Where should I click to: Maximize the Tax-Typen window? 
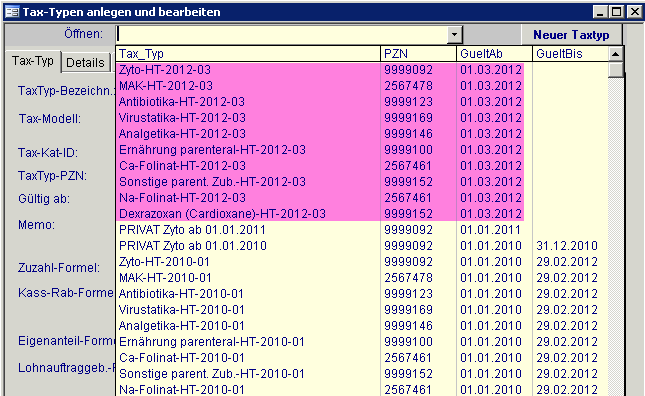click(x=617, y=12)
